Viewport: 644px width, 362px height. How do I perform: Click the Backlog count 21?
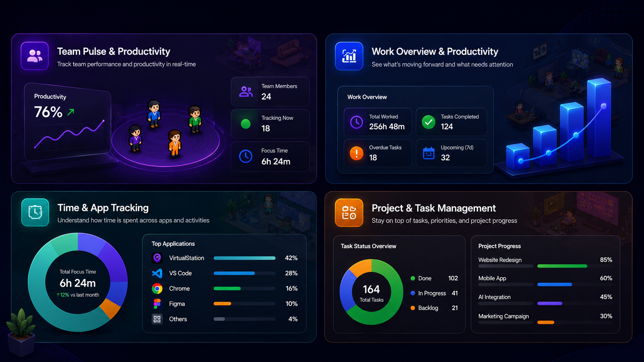(x=454, y=308)
